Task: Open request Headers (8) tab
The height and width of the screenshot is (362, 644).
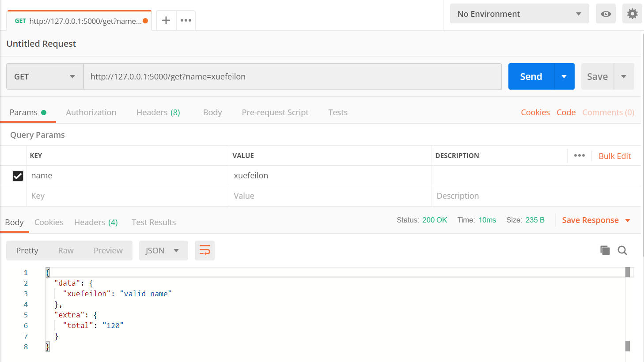Action: 158,112
